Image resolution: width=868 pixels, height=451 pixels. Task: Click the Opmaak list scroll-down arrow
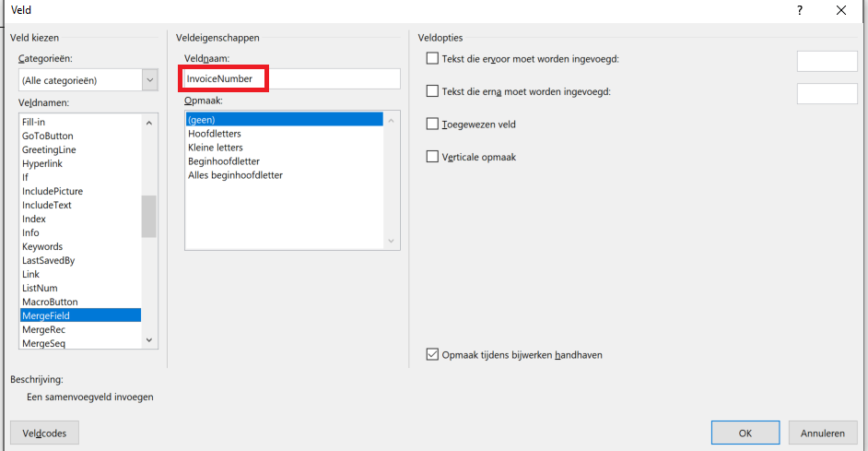coord(391,241)
